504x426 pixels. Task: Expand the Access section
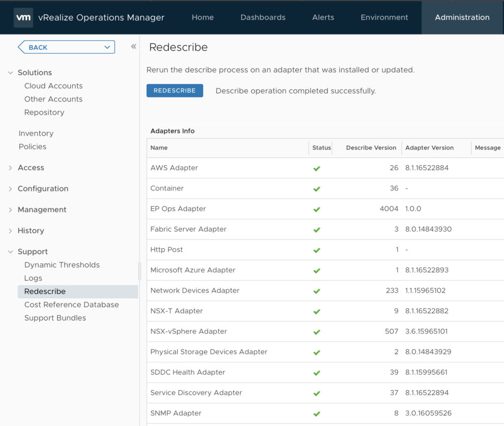tap(10, 168)
